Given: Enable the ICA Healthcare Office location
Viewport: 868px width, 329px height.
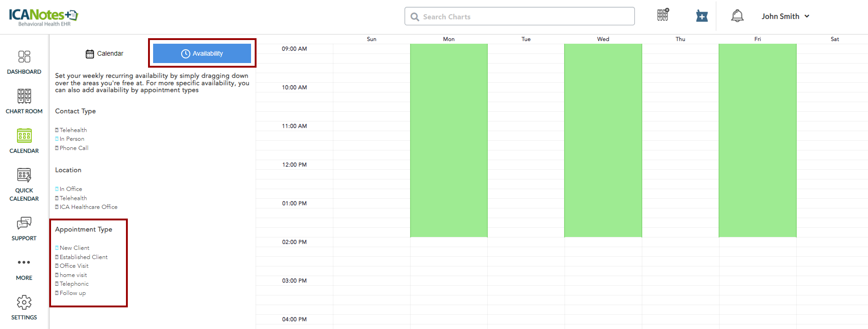Looking at the screenshot, I should (57, 207).
